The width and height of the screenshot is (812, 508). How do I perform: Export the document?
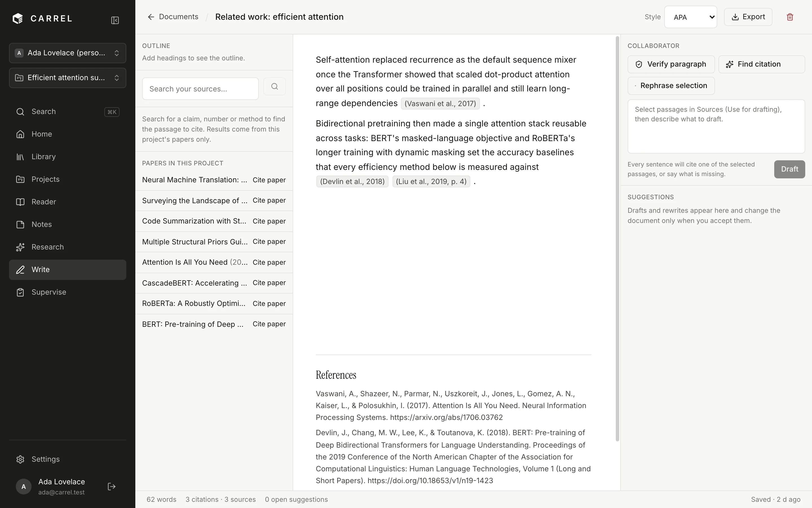pos(748,17)
